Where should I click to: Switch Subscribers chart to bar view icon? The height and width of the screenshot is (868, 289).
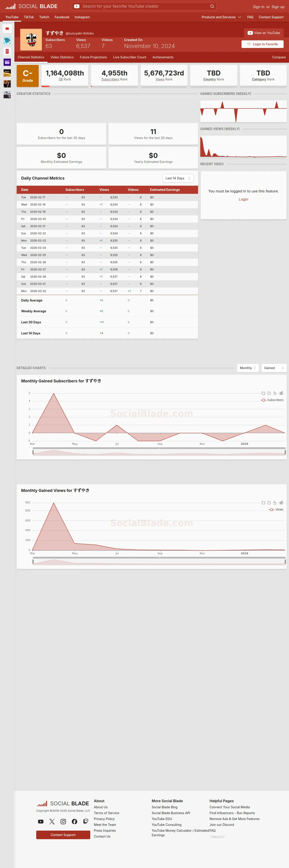tap(281, 393)
